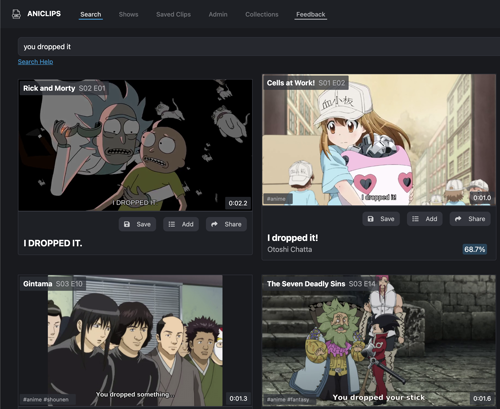500x409 pixels.
Task: Play the Rick and Morty clip thumbnail
Action: [135, 145]
